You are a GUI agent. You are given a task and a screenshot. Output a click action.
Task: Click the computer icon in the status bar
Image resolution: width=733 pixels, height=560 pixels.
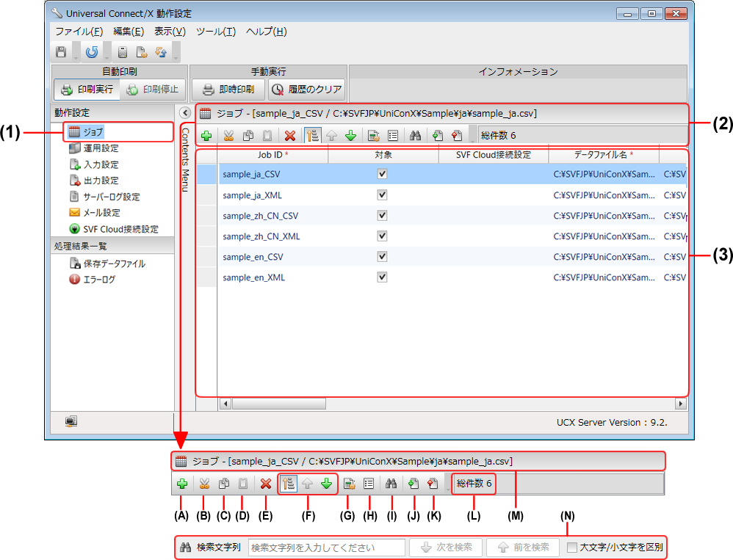(x=71, y=422)
